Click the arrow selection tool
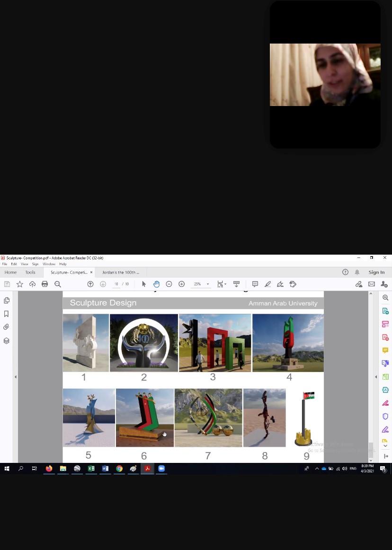The image size is (392, 550). (144, 284)
